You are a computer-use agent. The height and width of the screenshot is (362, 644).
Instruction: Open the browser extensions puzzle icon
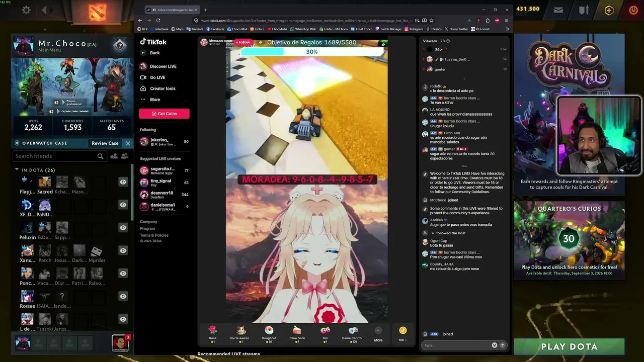pos(488,21)
